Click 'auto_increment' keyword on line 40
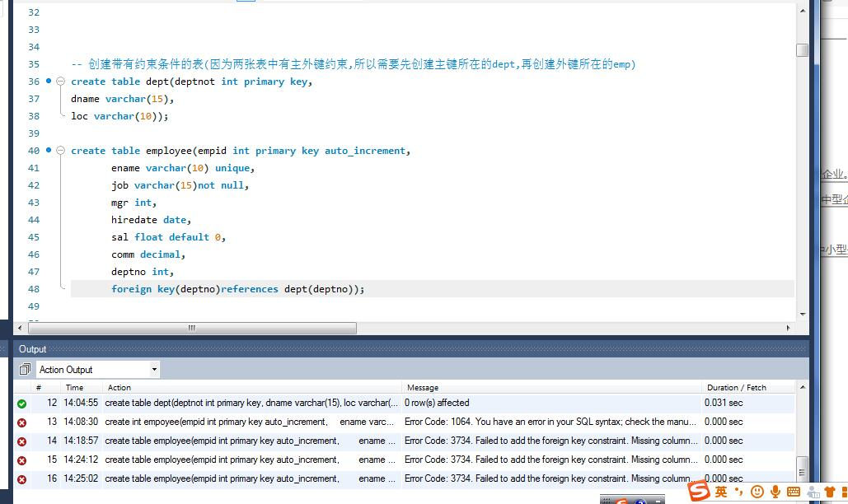 [x=365, y=151]
